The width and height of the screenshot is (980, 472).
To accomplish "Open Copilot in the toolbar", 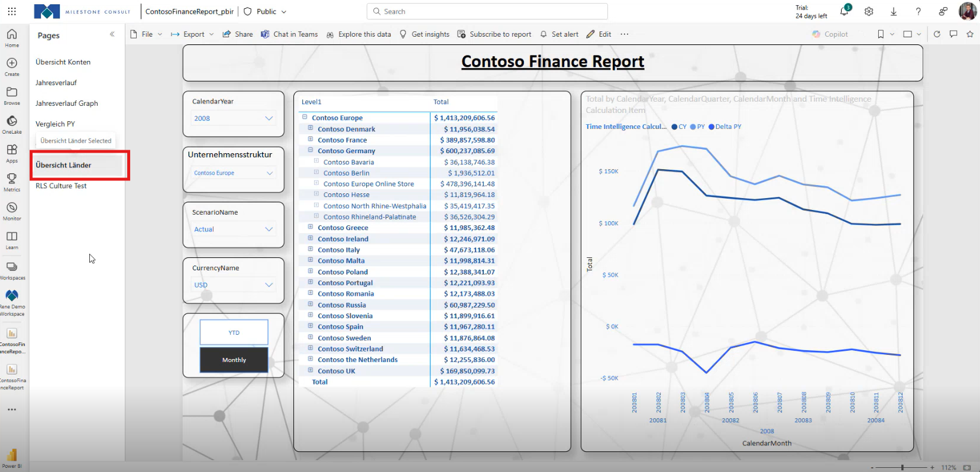I will point(830,34).
